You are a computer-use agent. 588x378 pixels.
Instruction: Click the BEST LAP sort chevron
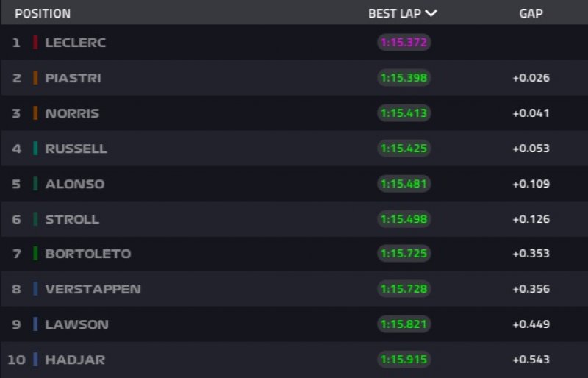point(431,13)
